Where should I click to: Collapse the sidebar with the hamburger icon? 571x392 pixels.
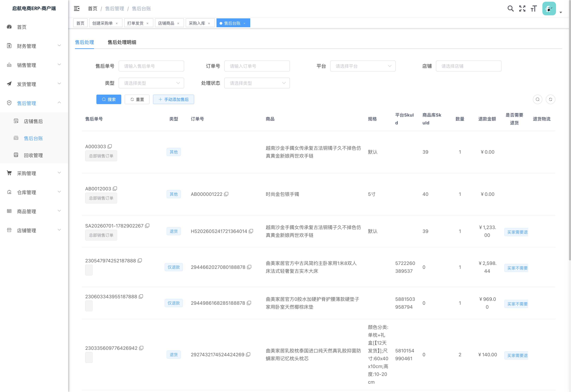76,9
